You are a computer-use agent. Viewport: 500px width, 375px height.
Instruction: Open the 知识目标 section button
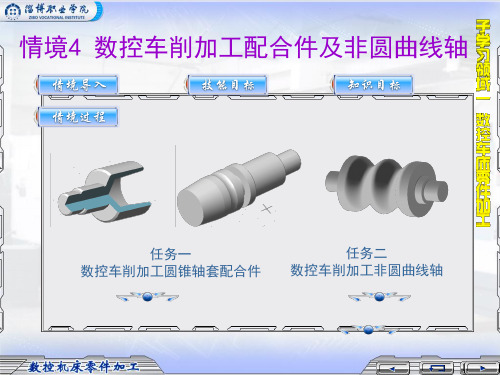pos(374,85)
